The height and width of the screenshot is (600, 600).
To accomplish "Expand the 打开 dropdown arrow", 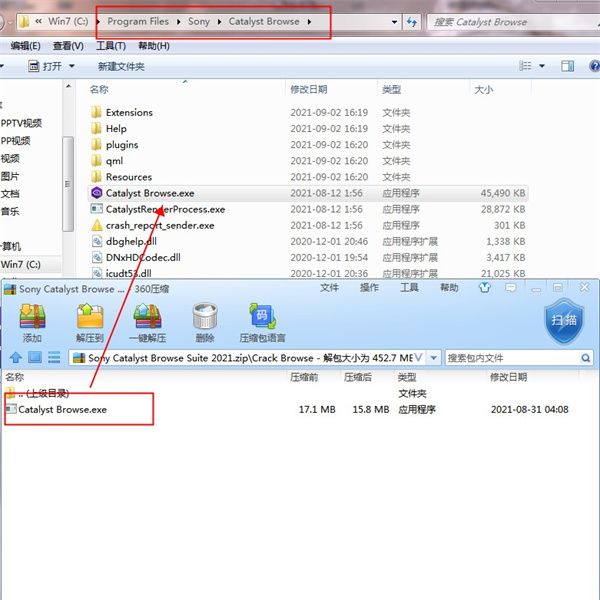I will pos(72,66).
